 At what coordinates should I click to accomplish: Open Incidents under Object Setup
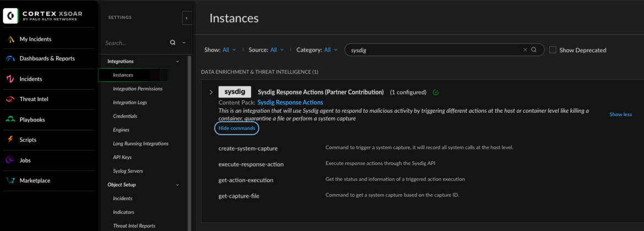(x=123, y=198)
